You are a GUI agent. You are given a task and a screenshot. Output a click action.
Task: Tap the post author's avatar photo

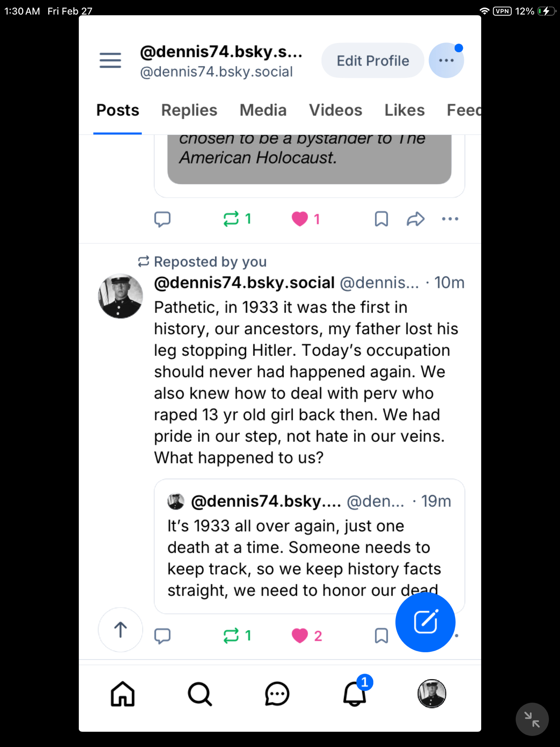120,296
